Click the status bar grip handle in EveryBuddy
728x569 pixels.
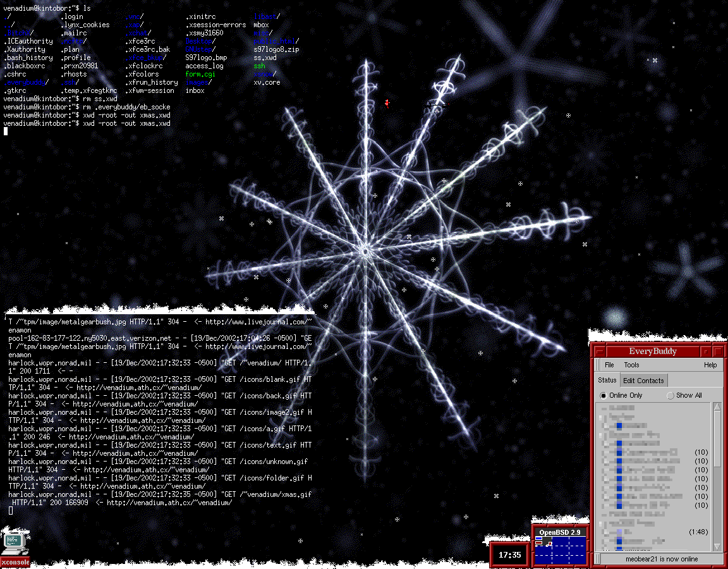click(x=598, y=559)
